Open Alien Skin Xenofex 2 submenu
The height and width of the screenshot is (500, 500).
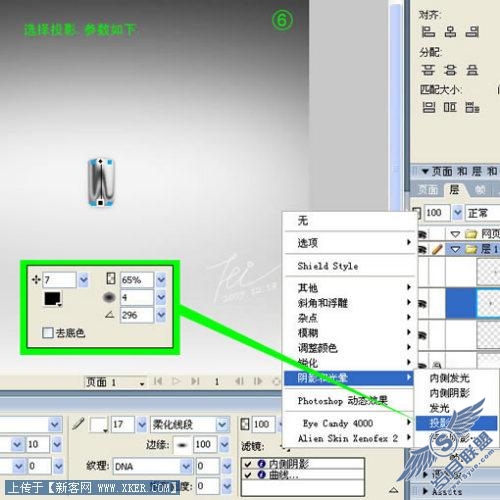click(x=349, y=438)
